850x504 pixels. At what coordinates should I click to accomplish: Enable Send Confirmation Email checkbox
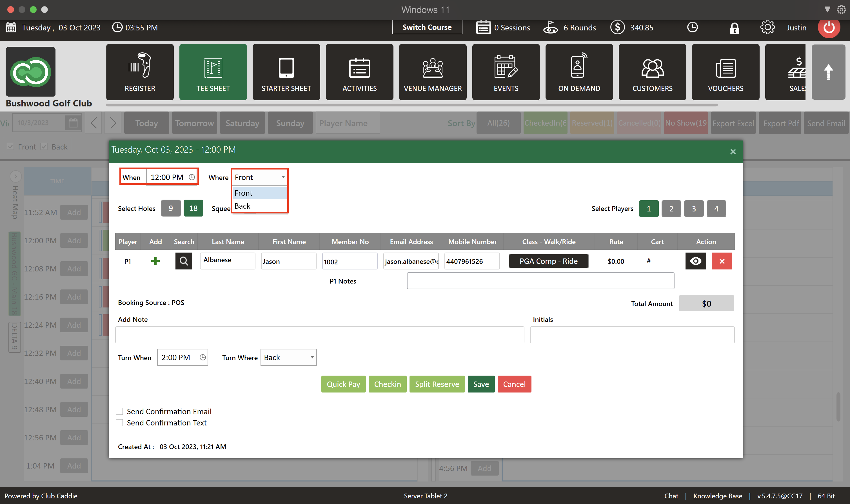pos(119,411)
